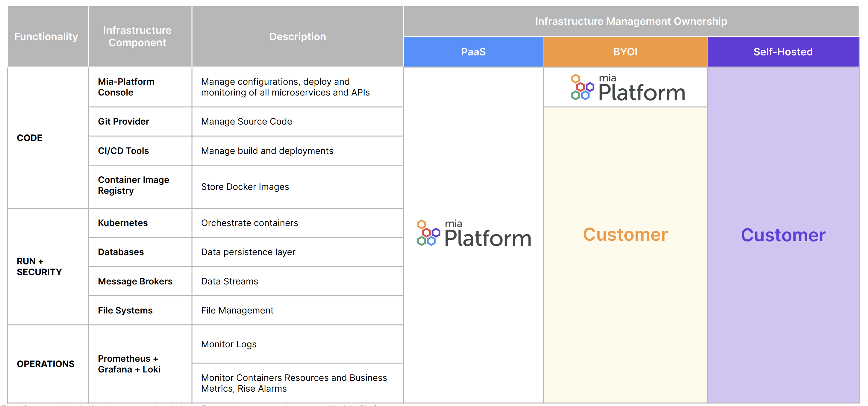Viewport: 868px width, 406px height.
Task: Click the CODE functionality cell
Action: tap(29, 137)
